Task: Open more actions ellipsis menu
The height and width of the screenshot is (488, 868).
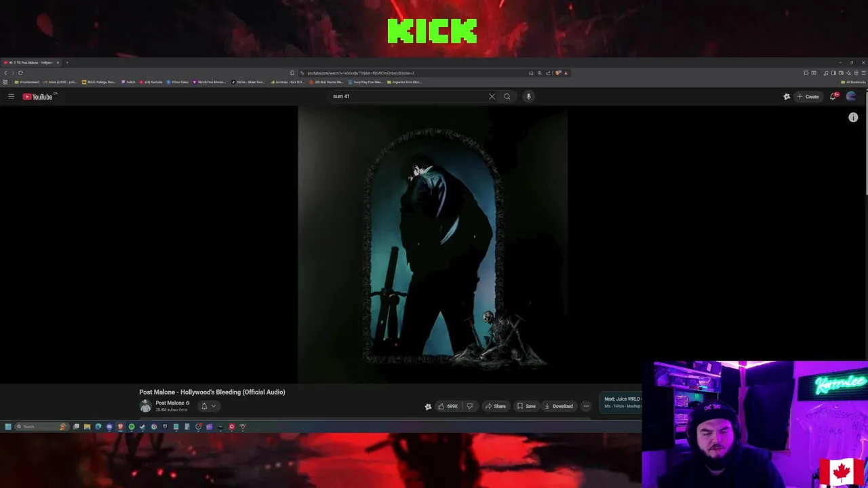Action: (586, 406)
